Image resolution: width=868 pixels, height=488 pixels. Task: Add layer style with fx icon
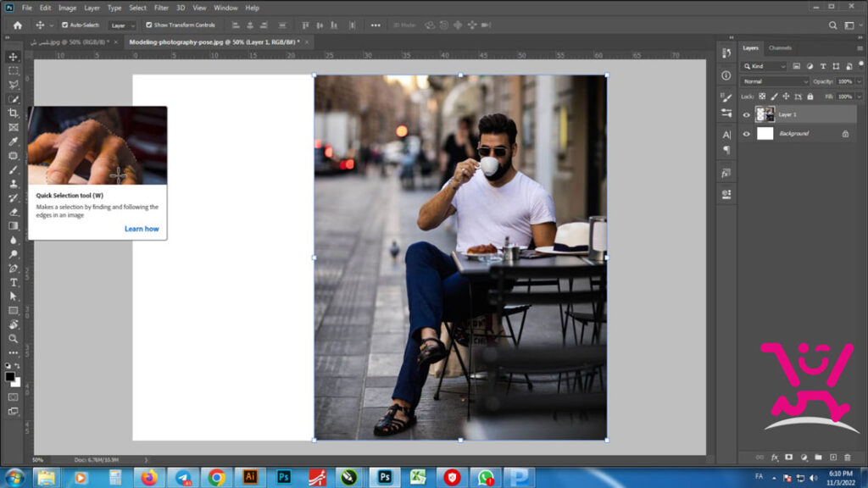click(775, 457)
